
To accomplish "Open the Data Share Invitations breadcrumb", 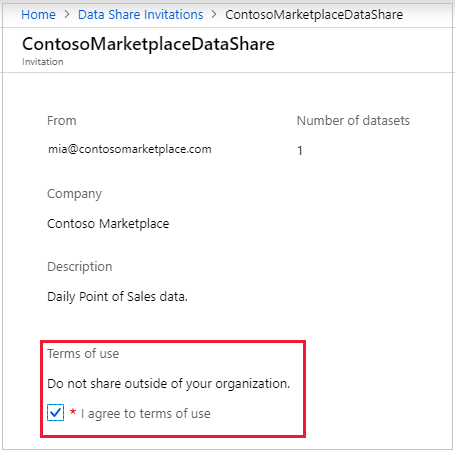I will click(x=140, y=15).
